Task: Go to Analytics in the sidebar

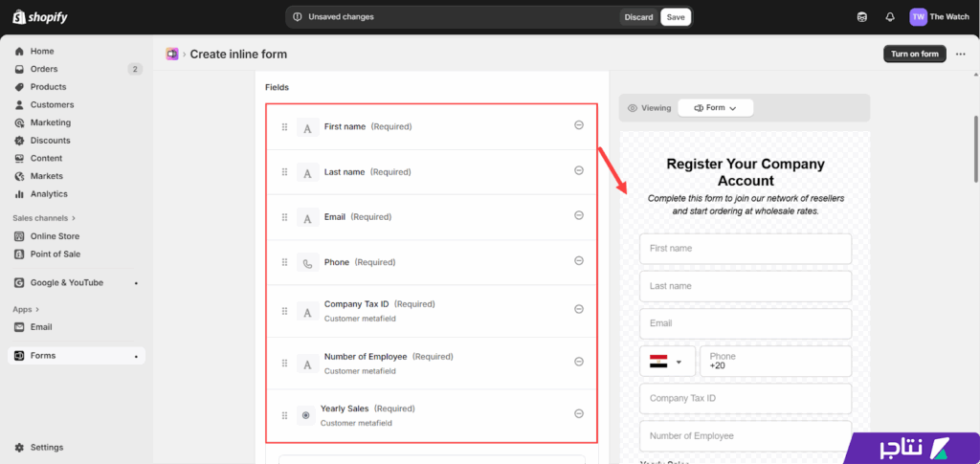Action: tap(49, 194)
